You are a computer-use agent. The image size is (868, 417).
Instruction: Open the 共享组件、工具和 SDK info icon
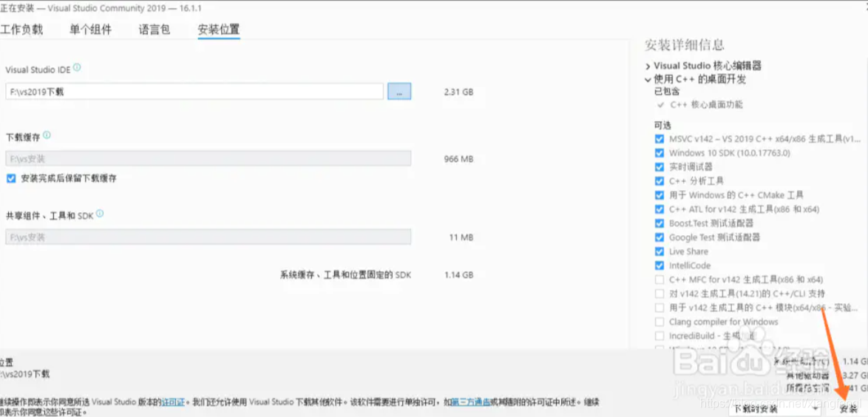pos(101,214)
